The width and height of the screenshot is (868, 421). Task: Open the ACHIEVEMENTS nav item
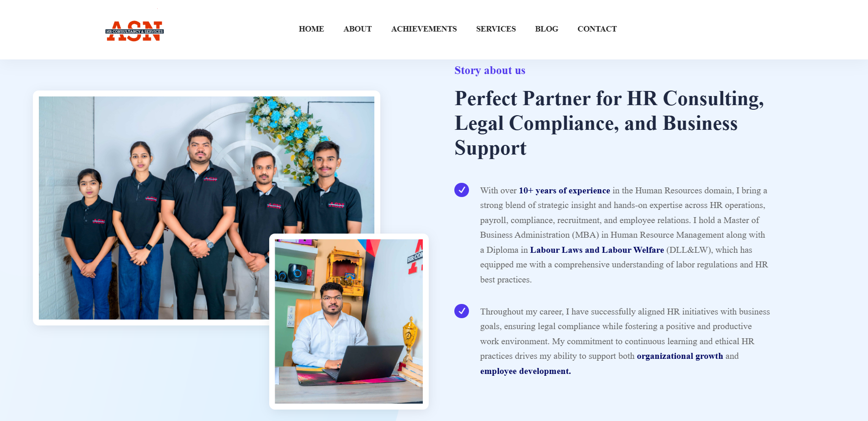point(424,29)
